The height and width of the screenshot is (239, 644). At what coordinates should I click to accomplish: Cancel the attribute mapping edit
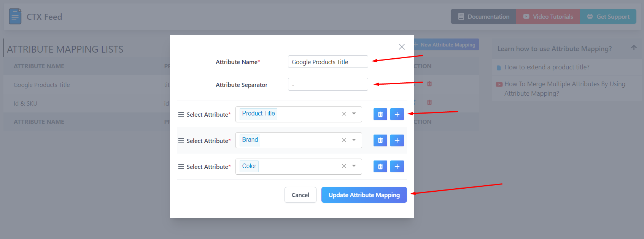(300, 195)
